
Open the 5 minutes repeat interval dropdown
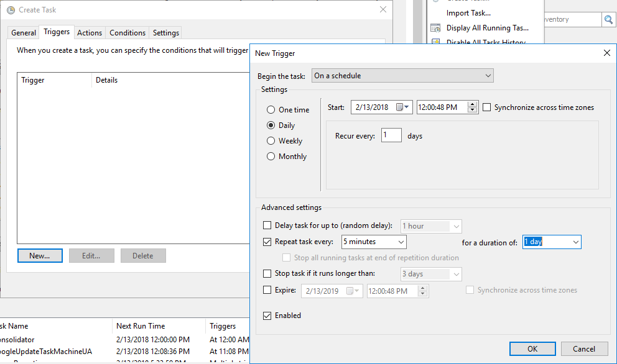click(374, 242)
